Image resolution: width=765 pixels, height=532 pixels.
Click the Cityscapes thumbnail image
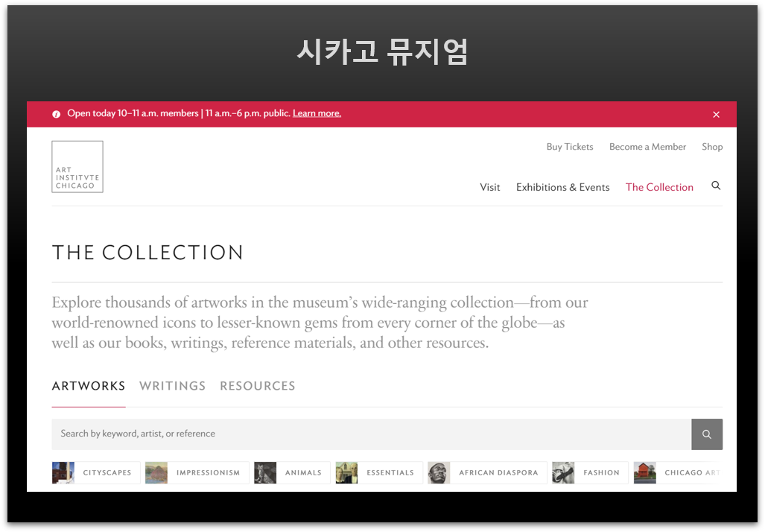tap(63, 472)
